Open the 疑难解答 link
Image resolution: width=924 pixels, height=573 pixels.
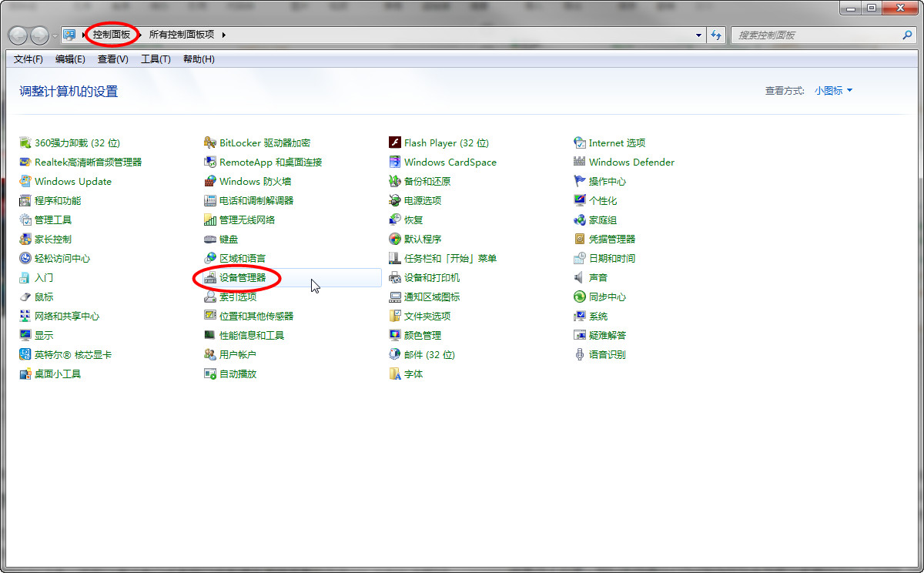(x=608, y=335)
